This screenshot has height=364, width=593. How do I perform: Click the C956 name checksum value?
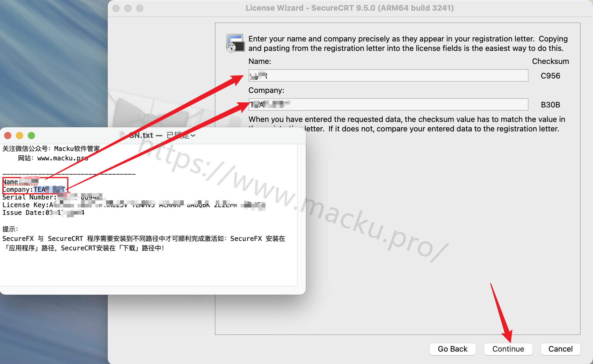click(x=550, y=76)
